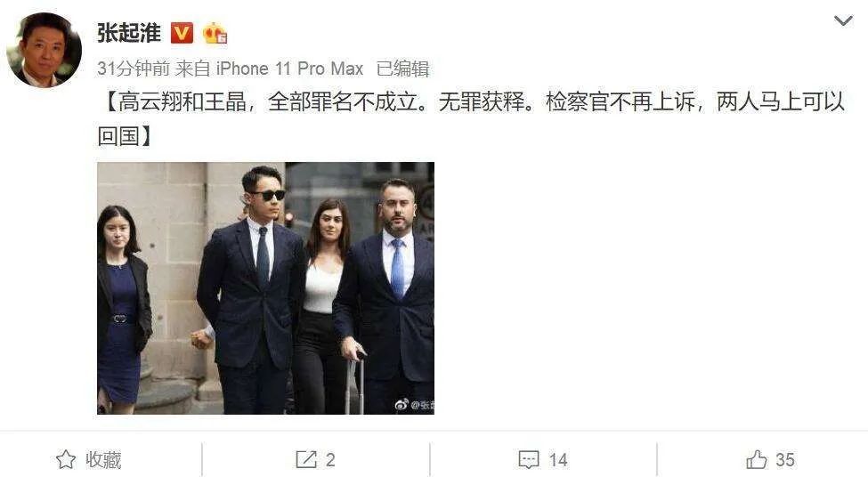Click the orange V verification badge

click(x=182, y=33)
